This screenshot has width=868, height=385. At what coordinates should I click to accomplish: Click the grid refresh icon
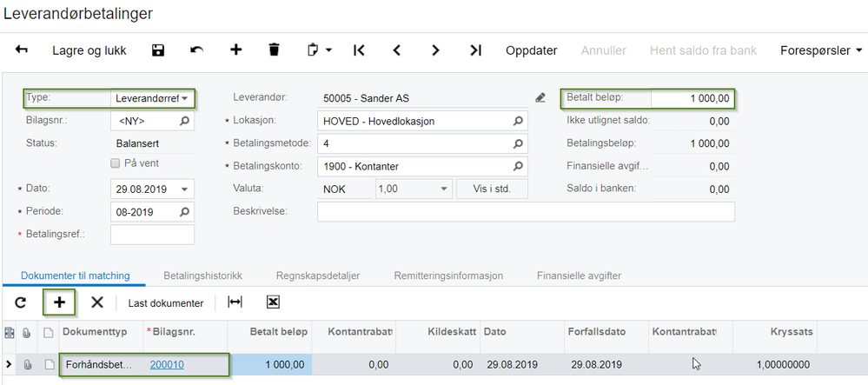[21, 302]
